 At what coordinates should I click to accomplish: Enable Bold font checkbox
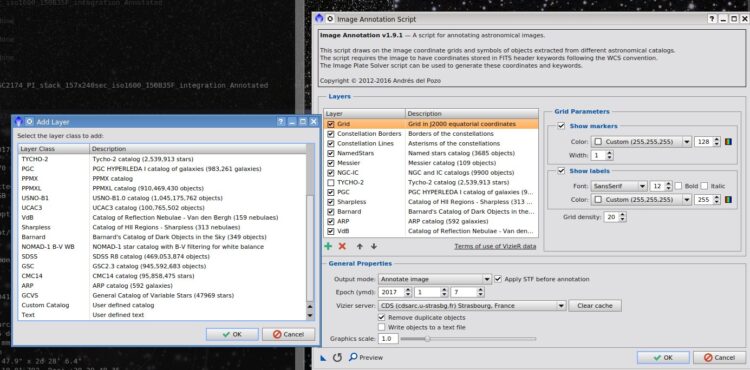coord(678,186)
